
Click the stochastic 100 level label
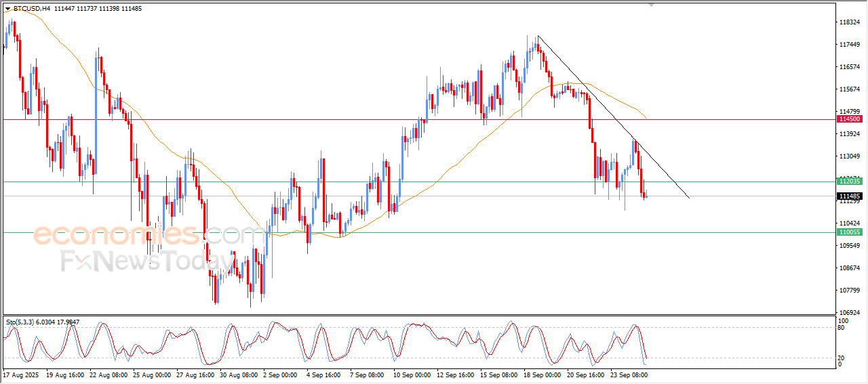point(845,320)
